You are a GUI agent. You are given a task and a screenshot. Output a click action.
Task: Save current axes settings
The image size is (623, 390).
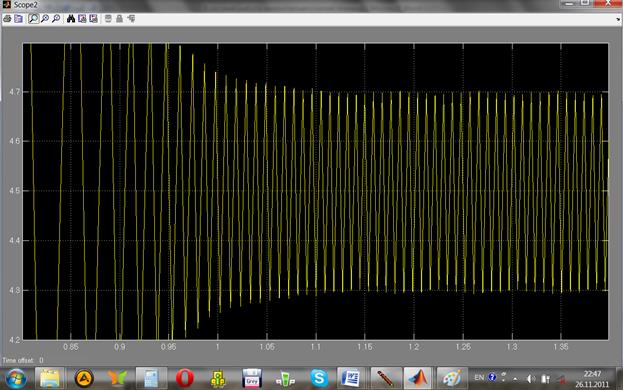click(82, 19)
